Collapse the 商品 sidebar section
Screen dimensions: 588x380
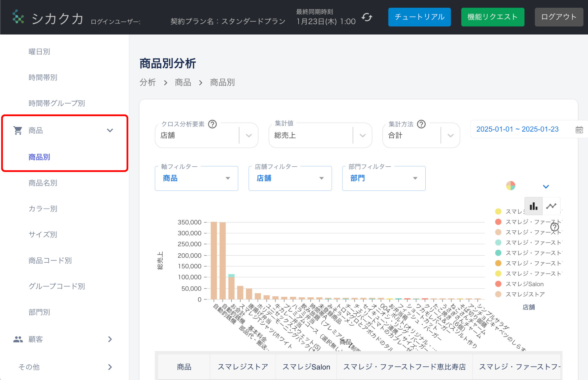(x=110, y=130)
